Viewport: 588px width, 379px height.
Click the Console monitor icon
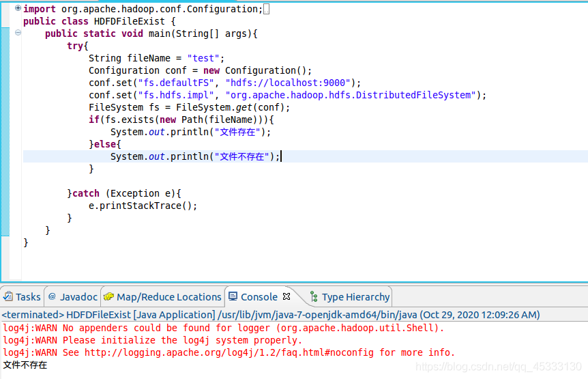[x=233, y=296]
